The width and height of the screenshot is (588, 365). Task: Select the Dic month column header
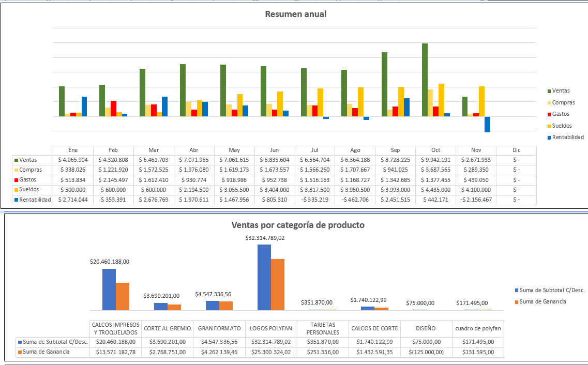pyautogui.click(x=517, y=150)
